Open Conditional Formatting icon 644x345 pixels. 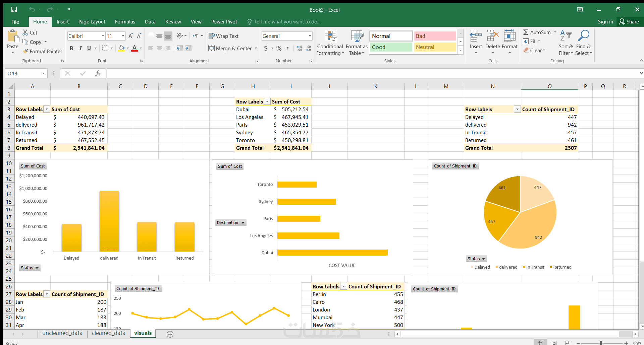coord(330,37)
